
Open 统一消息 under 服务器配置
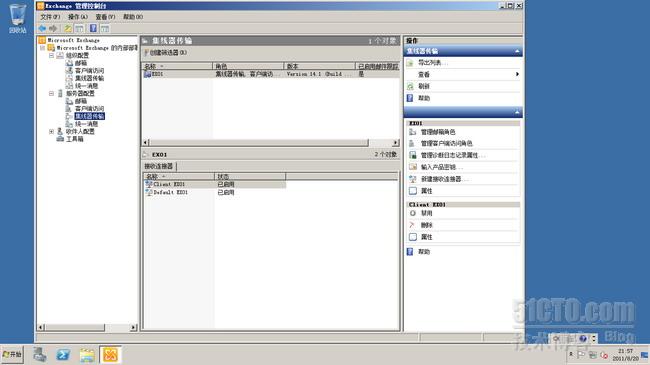[86, 124]
